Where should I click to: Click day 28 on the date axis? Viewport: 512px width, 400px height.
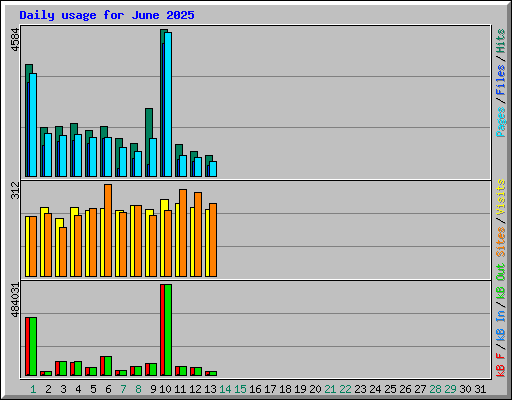pos(435,389)
